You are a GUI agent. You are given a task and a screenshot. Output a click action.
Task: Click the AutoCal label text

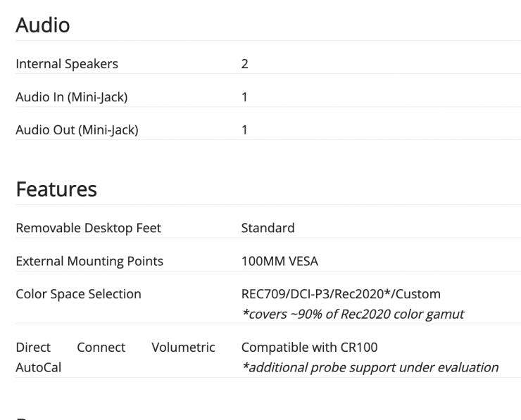click(x=38, y=367)
